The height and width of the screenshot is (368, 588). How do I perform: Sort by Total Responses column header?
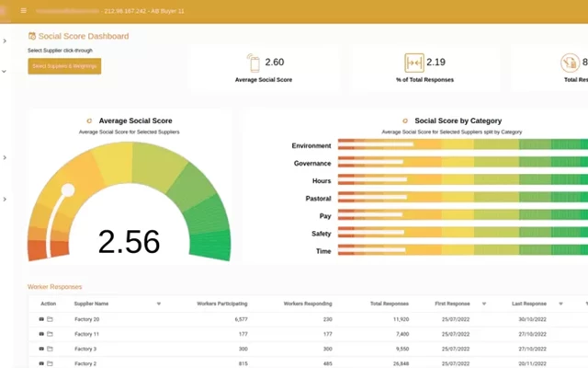(390, 304)
